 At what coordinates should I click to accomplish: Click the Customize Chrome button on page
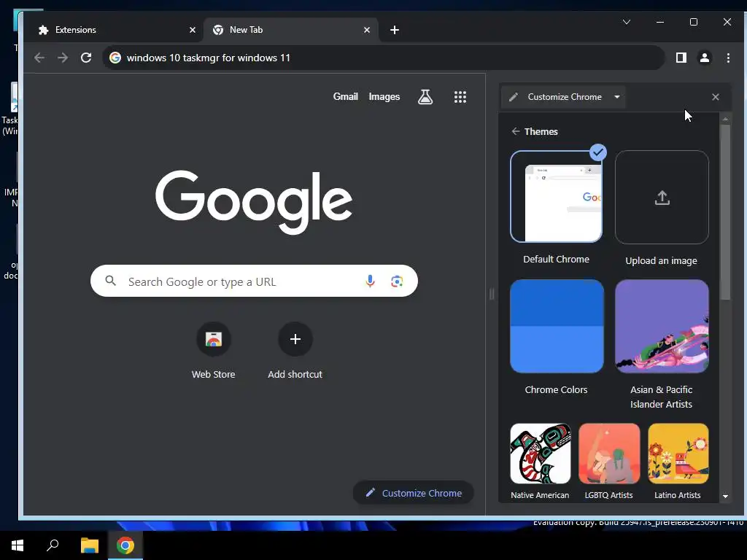point(414,493)
